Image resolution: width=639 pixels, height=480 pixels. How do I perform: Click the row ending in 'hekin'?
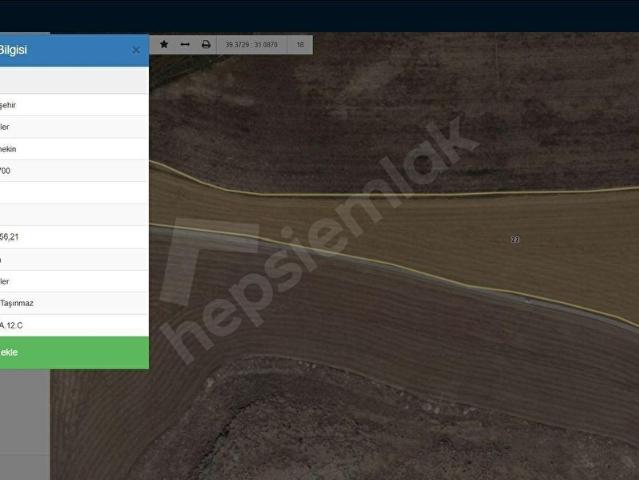74,149
